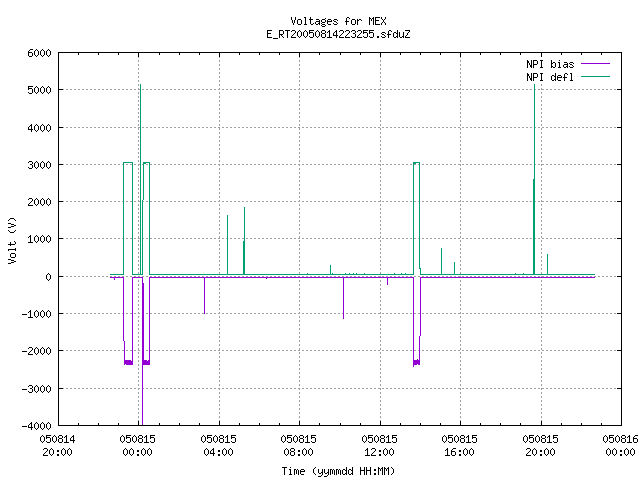Click the 4000 y-axis tick label
The width and height of the screenshot is (640, 480).
pyautogui.click(x=39, y=128)
